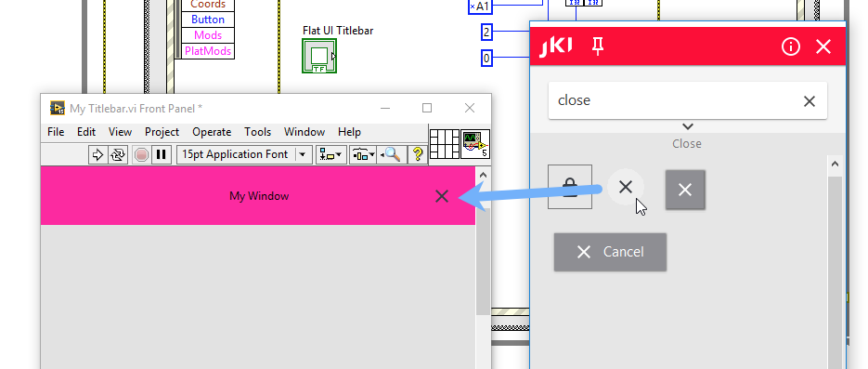Open the 15pt Application Font dropdown
Image resolution: width=868 pixels, height=369 pixels.
coord(244,154)
